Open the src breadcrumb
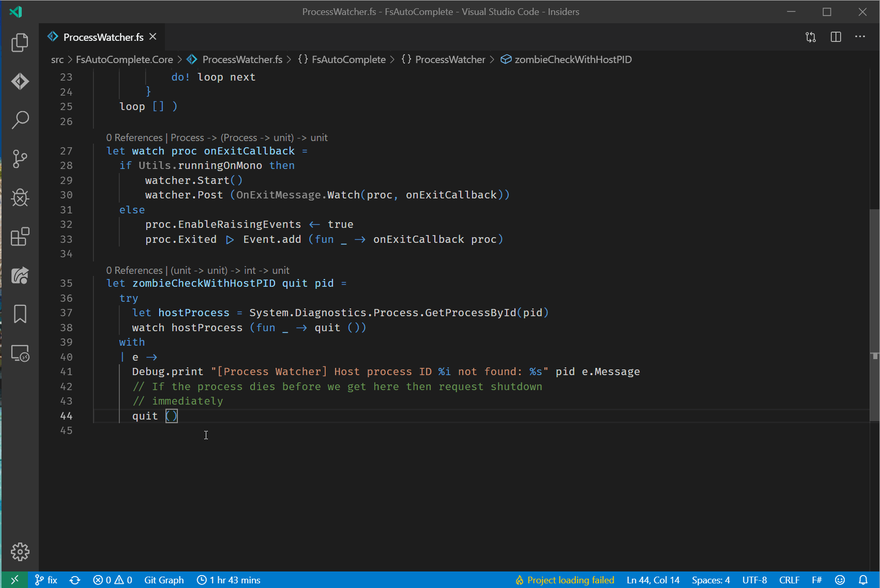This screenshot has height=588, width=880. 57,59
